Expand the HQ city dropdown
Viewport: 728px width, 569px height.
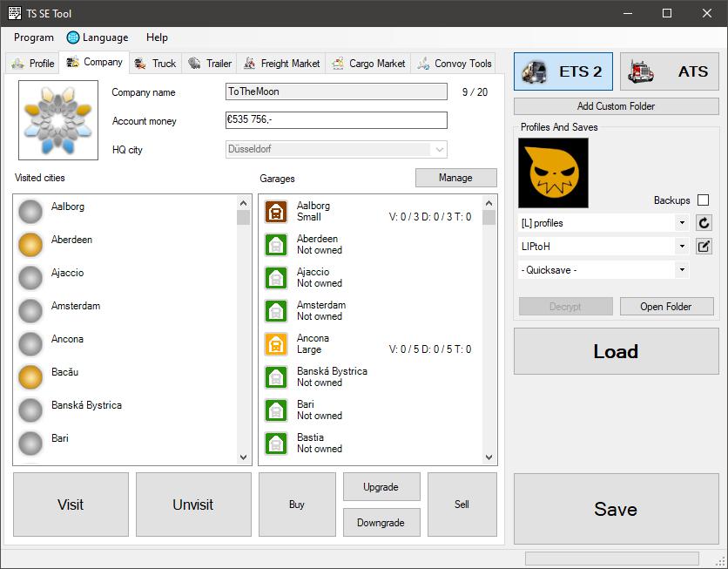point(440,150)
